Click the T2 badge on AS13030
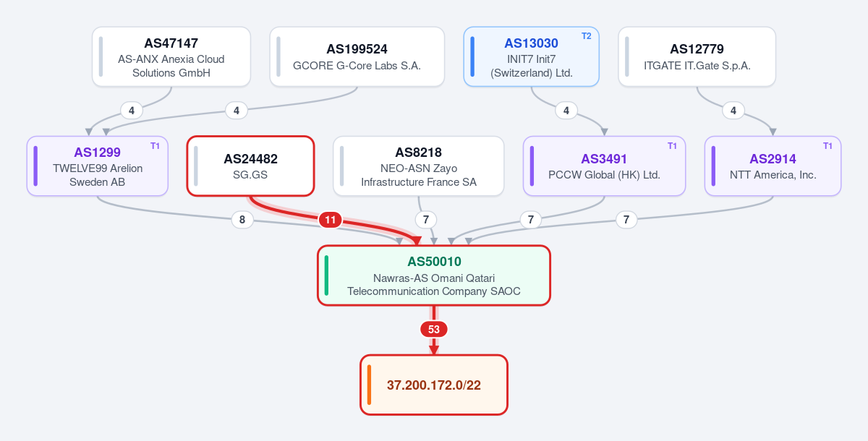The image size is (868, 441). [x=586, y=36]
